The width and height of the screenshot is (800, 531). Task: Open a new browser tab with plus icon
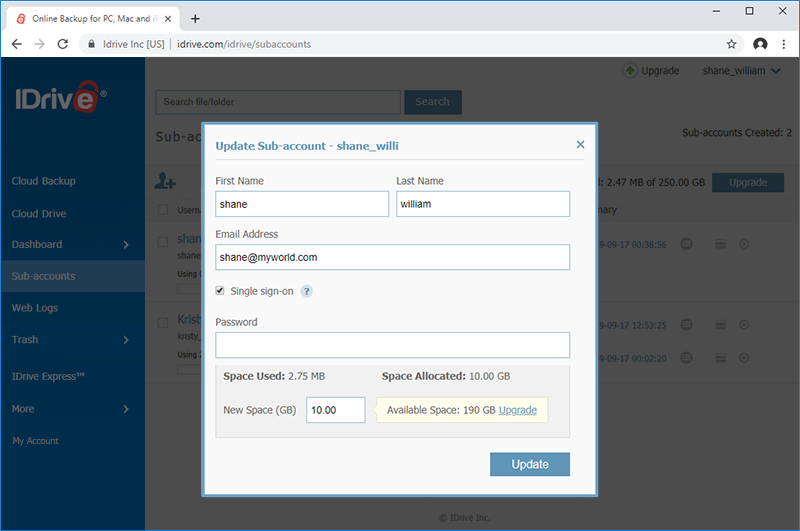tap(195, 19)
